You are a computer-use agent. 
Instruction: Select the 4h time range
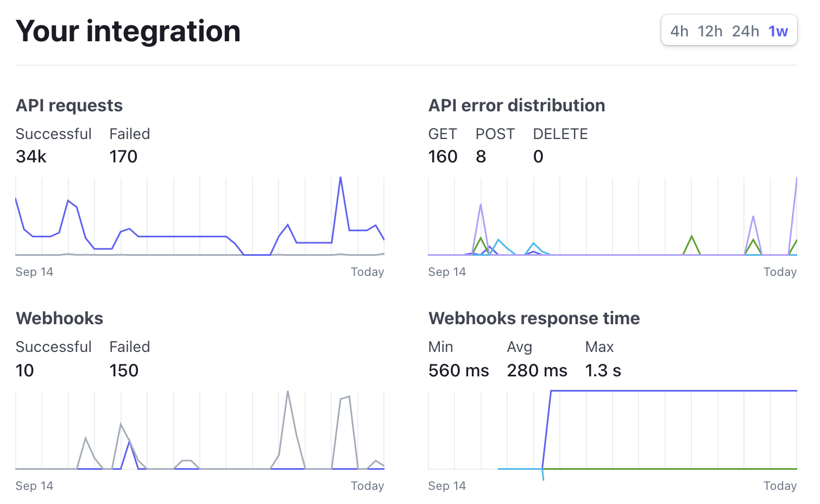pos(679,31)
